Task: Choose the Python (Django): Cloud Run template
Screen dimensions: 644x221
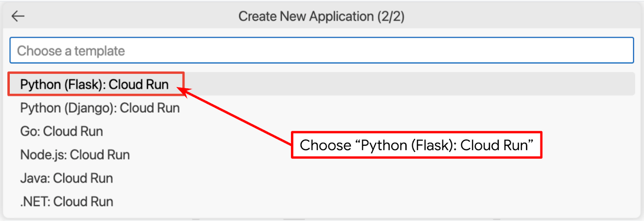Action: [x=100, y=108]
